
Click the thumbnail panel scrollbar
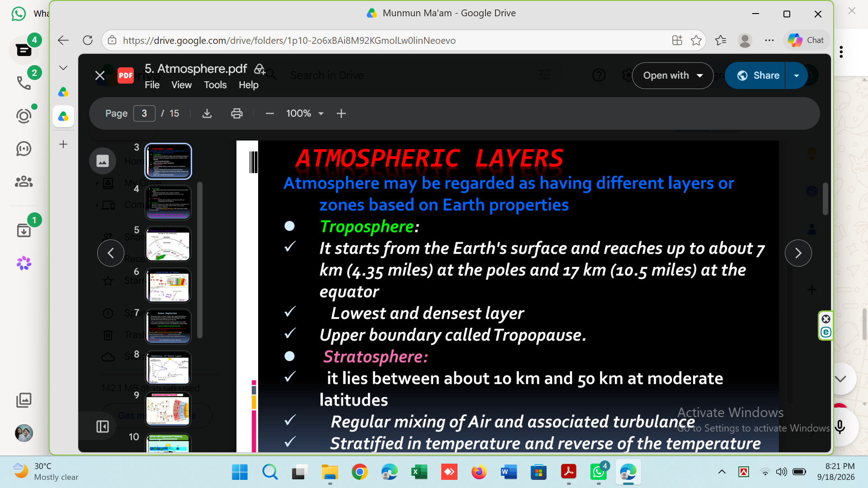pos(200,260)
